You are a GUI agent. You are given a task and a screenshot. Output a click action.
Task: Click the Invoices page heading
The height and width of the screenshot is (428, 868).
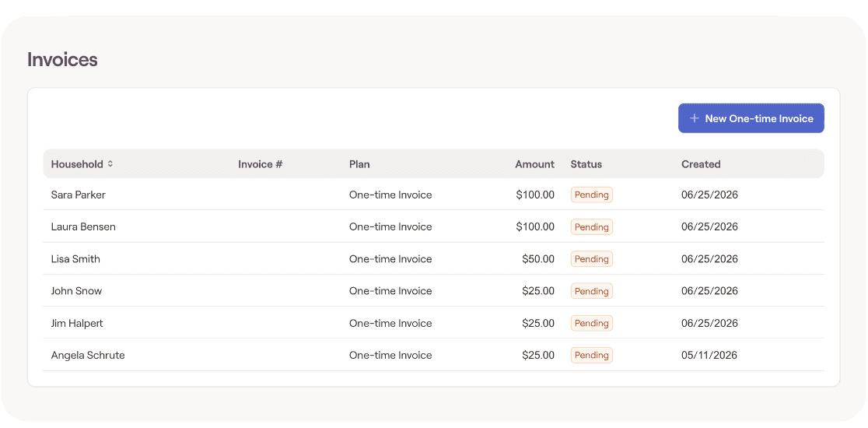pos(62,60)
